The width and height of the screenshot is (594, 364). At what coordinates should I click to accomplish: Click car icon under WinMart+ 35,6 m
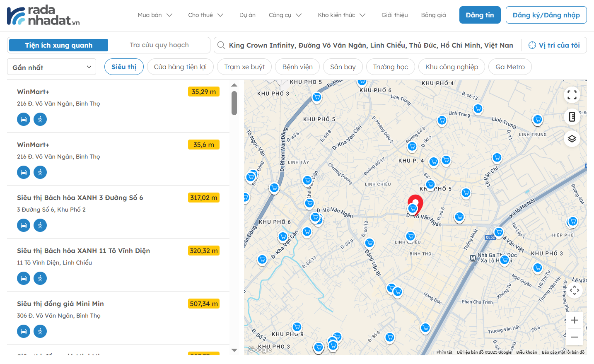pos(24,172)
